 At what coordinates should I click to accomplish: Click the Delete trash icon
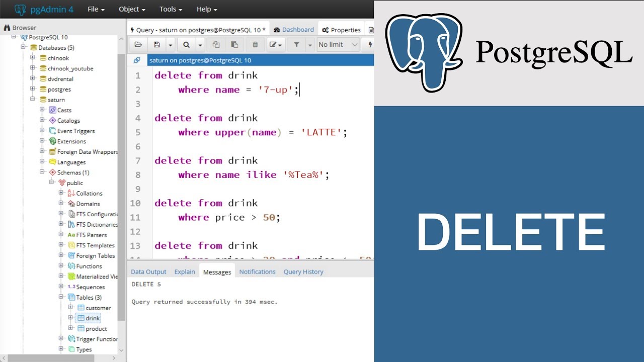pyautogui.click(x=255, y=45)
